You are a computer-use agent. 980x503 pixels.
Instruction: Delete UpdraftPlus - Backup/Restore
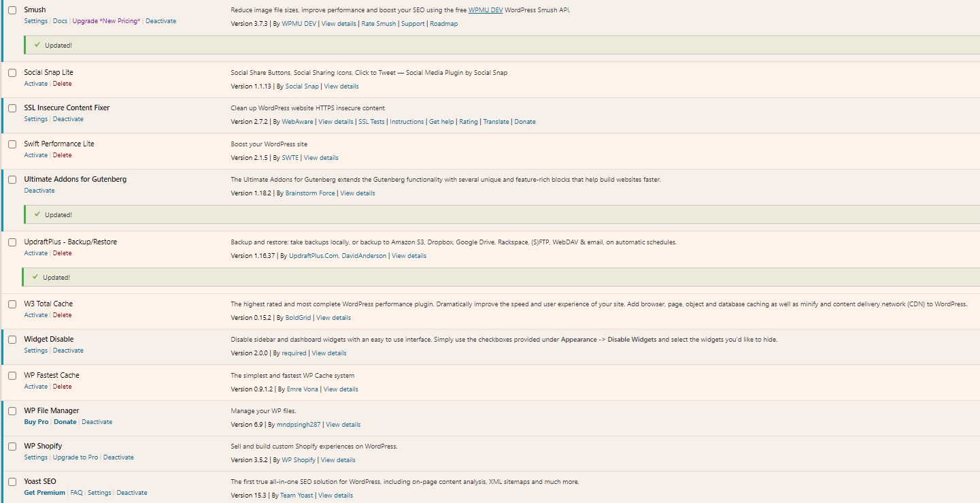(62, 253)
